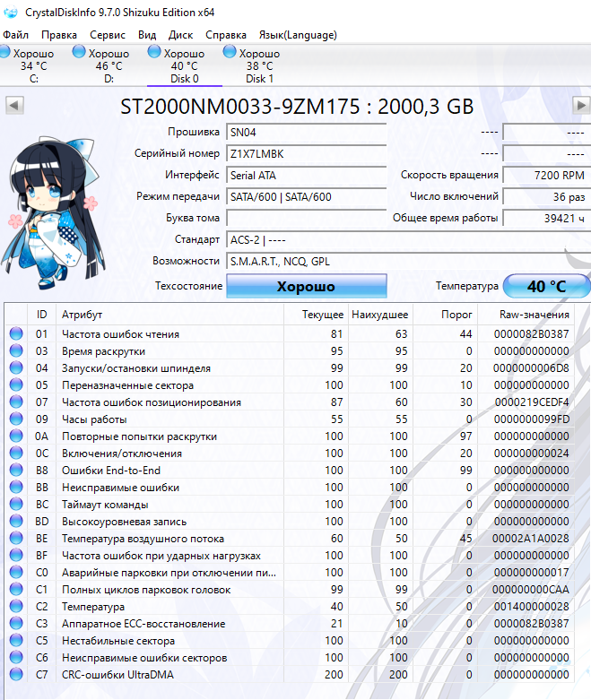Click the 7200 RPM rotation speed field

547,175
